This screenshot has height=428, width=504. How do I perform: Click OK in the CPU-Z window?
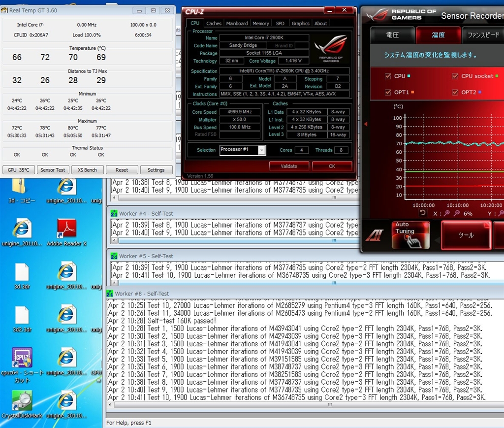[x=332, y=166]
